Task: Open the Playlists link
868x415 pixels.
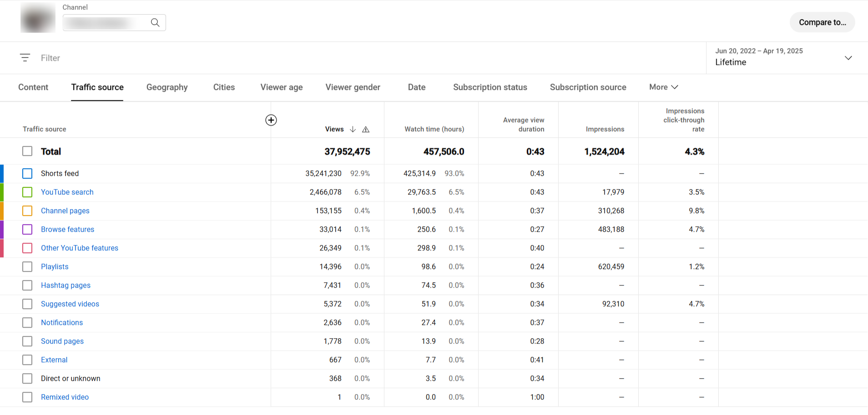Action: [x=55, y=266]
